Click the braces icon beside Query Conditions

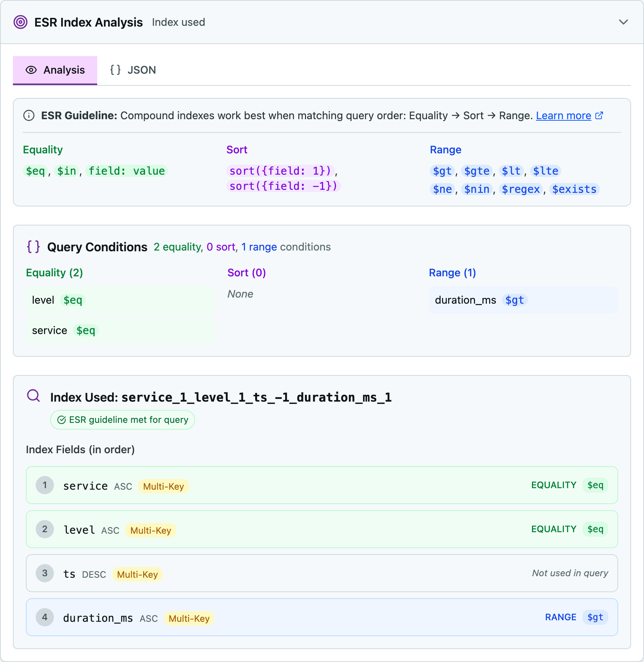(x=33, y=247)
